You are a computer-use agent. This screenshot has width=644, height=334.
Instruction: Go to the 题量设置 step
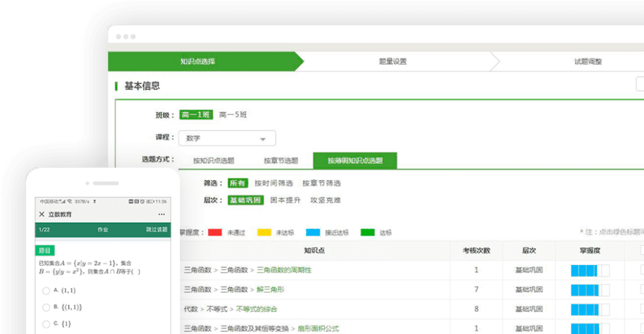[392, 61]
